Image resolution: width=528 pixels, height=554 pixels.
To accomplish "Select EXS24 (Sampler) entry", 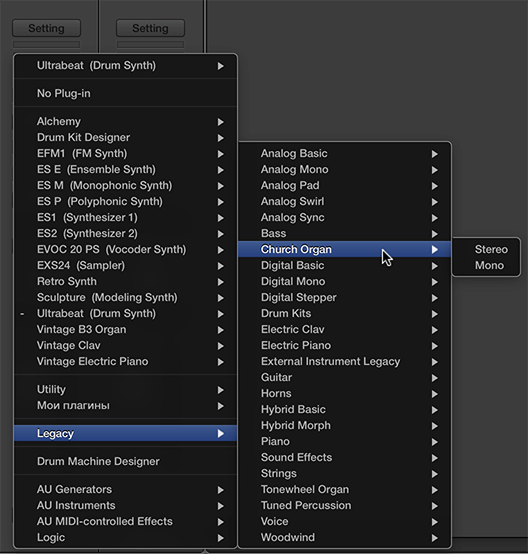I will click(125, 265).
